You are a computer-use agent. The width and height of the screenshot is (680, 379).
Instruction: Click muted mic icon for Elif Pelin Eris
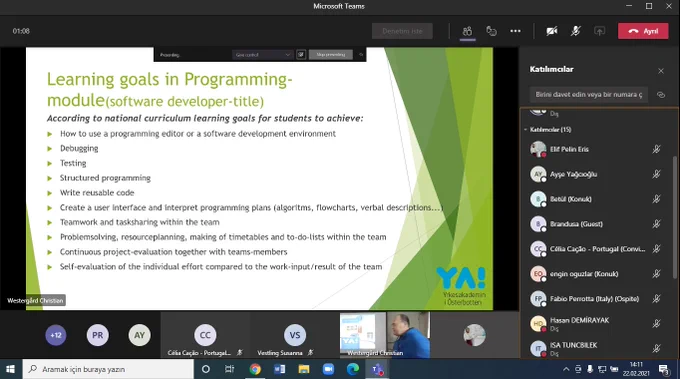pos(656,149)
